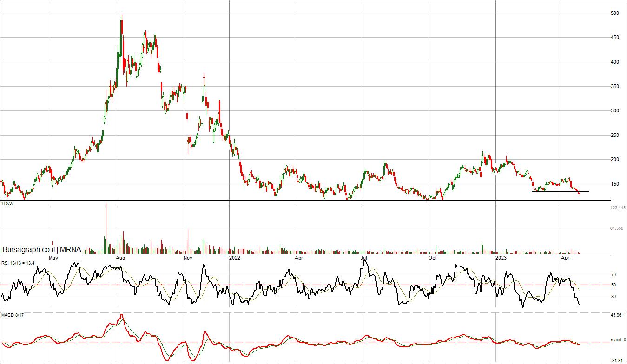Click the tallest volume spike bar
Viewport: 627px width, 364px height.
(x=106, y=228)
